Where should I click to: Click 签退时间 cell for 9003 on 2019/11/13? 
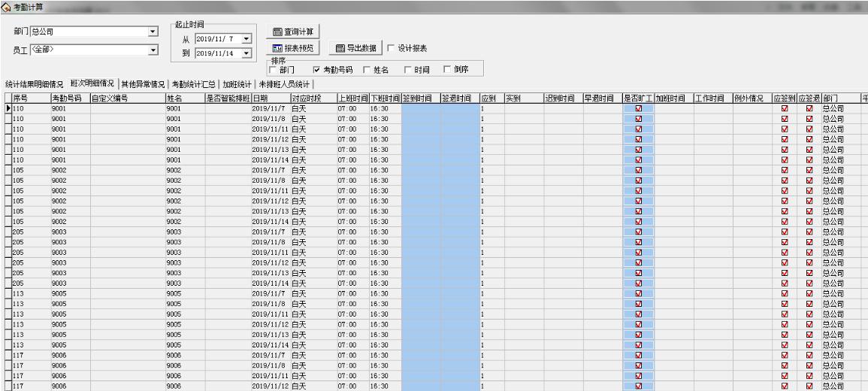460,273
